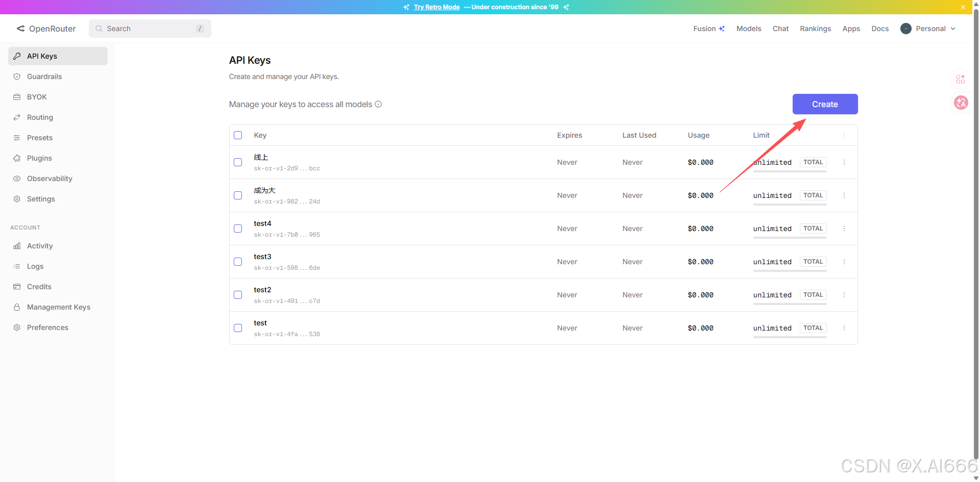Click the Last Used column header
Viewport: 980px width, 482px height.
639,135
